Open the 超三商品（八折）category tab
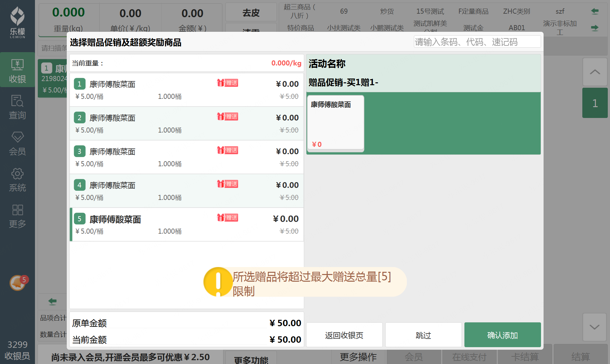This screenshot has height=364, width=610. pyautogui.click(x=299, y=11)
